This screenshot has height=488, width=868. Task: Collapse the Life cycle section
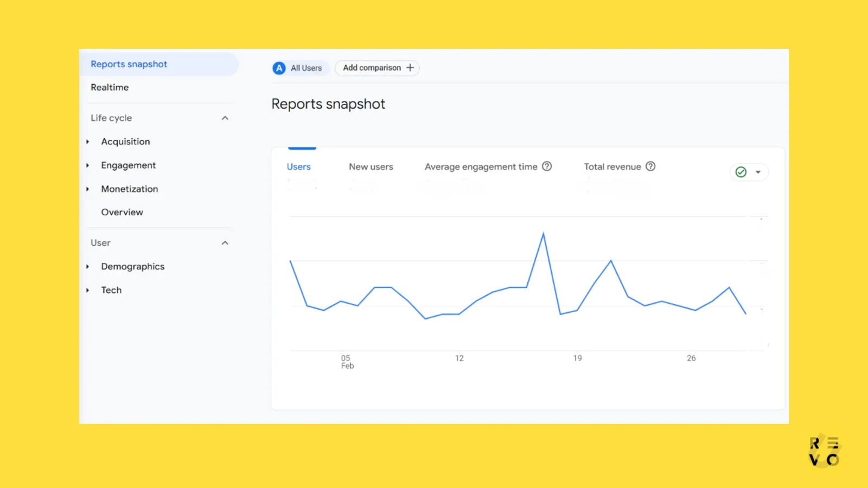(225, 118)
